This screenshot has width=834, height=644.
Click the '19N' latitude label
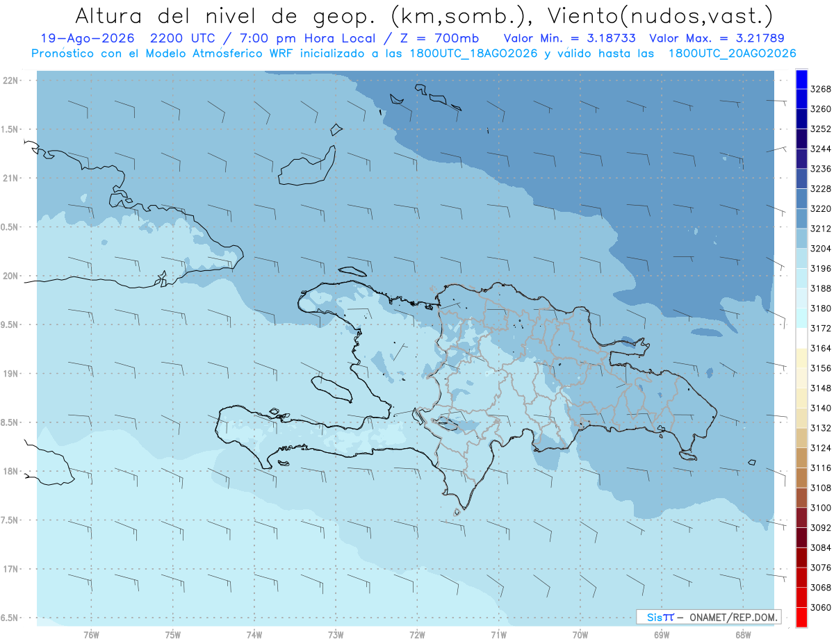coord(10,374)
